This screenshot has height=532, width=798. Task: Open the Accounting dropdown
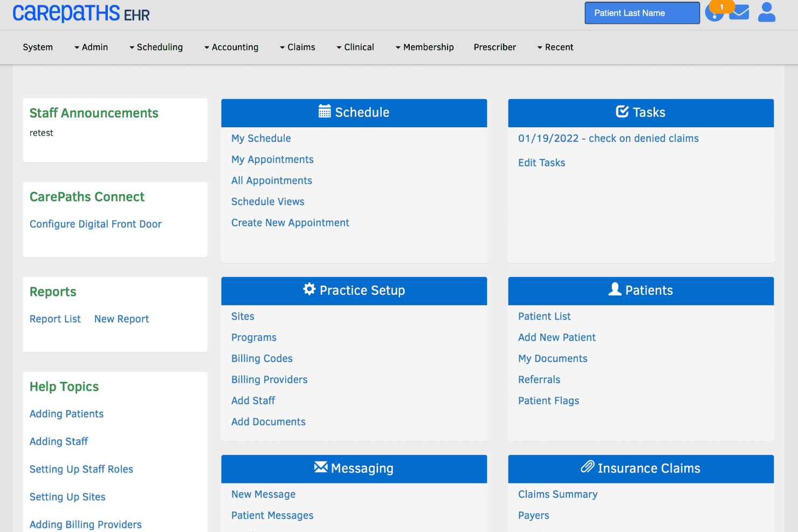coord(231,47)
